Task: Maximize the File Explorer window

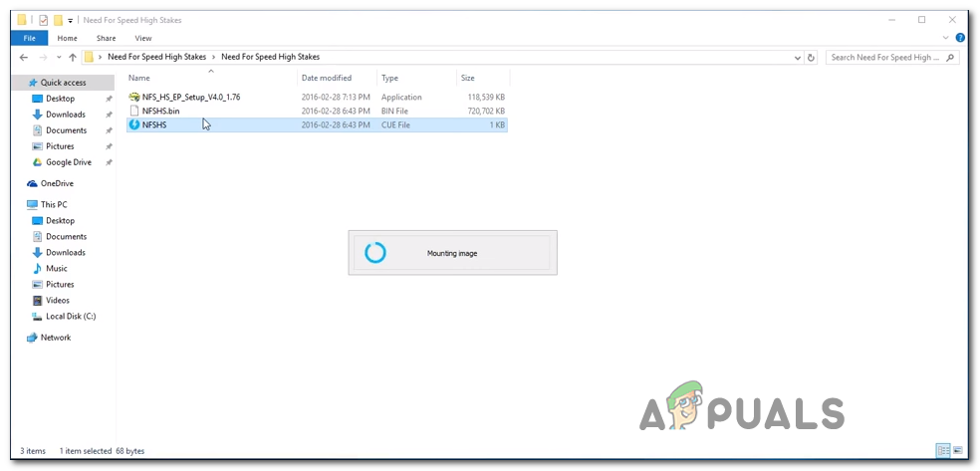Action: pos(922,20)
